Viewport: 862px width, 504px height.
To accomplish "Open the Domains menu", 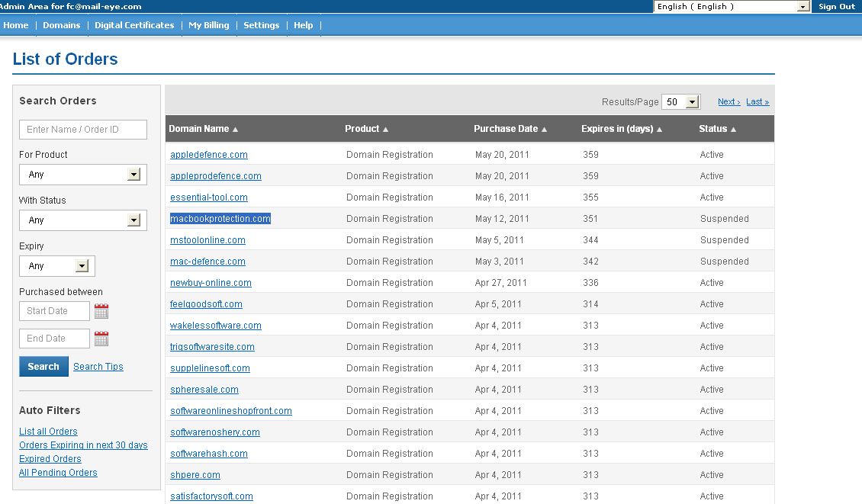I will [x=62, y=25].
